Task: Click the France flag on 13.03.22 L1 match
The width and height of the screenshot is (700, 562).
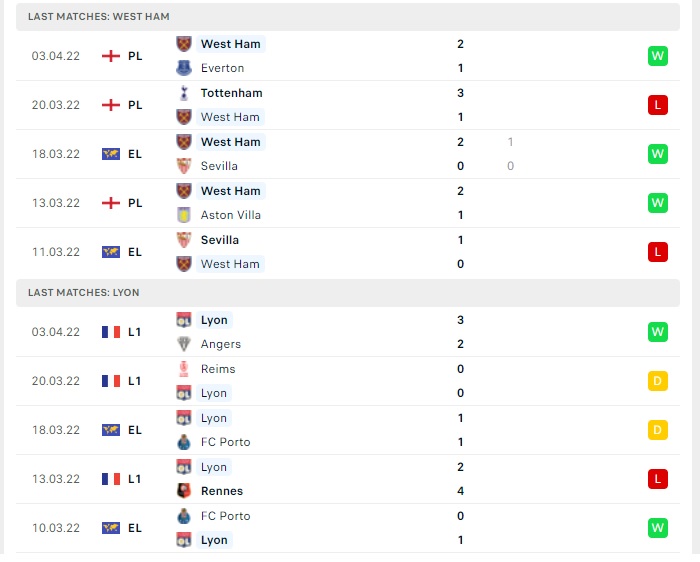Action: [111, 479]
